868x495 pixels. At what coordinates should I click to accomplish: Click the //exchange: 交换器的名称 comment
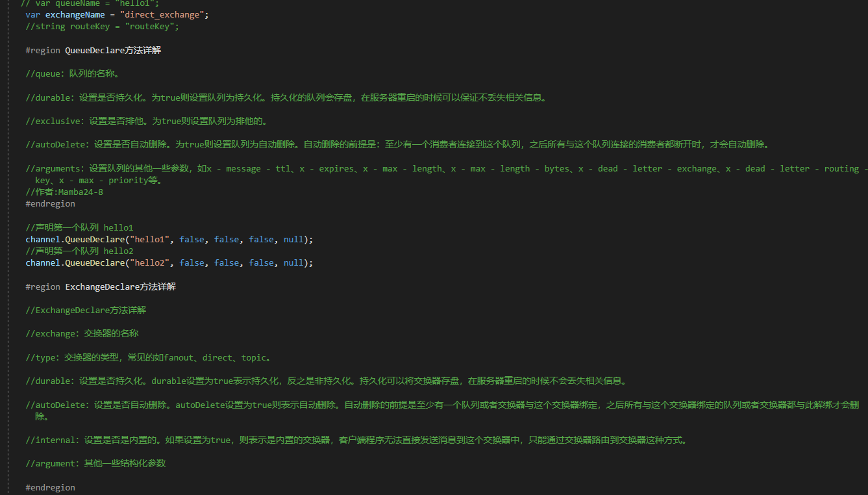tap(82, 333)
